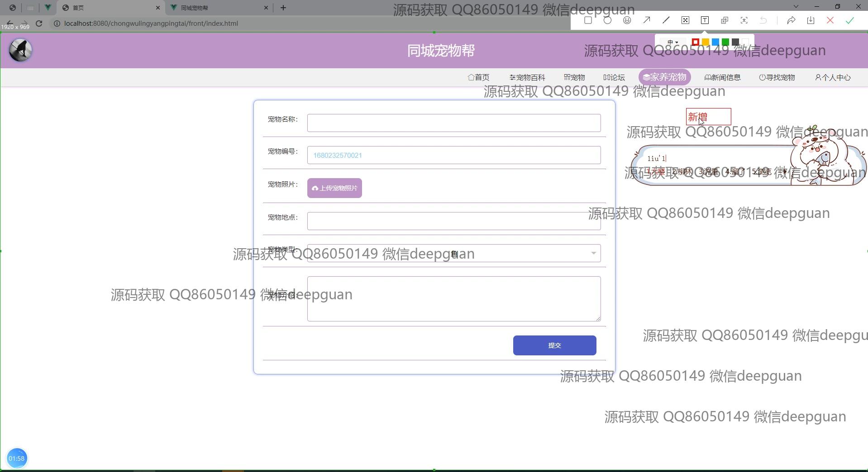Share screenshot using the forward arrow icon

click(x=791, y=20)
